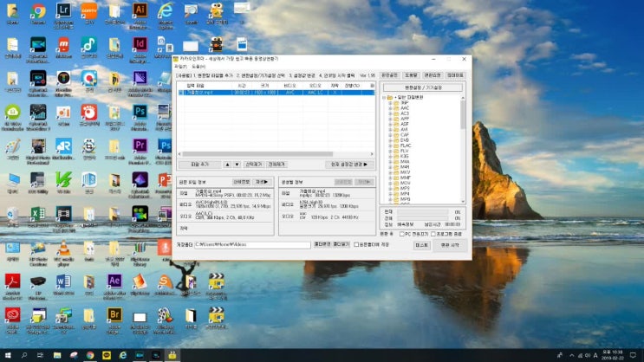Viewport: 644px width, 362px height.
Task: Expand the MKV preset folder
Action: [389, 172]
